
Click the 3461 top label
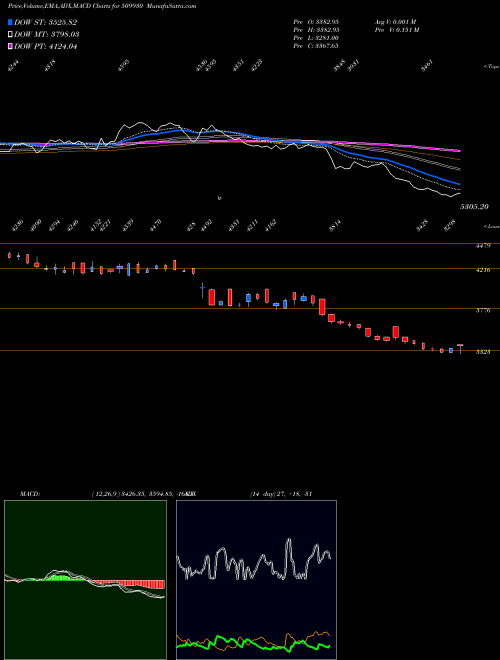(x=427, y=66)
